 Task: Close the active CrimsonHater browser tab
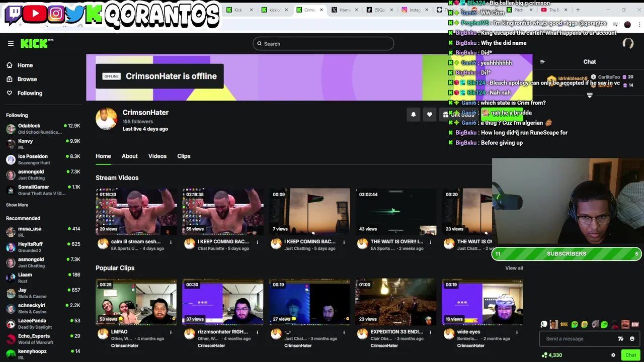(321, 10)
